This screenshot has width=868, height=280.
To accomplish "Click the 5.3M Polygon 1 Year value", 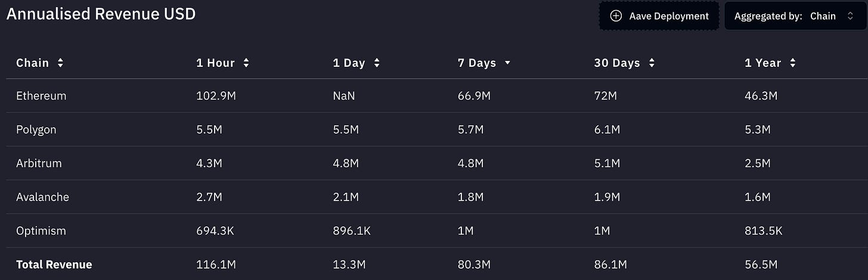I will coord(758,129).
